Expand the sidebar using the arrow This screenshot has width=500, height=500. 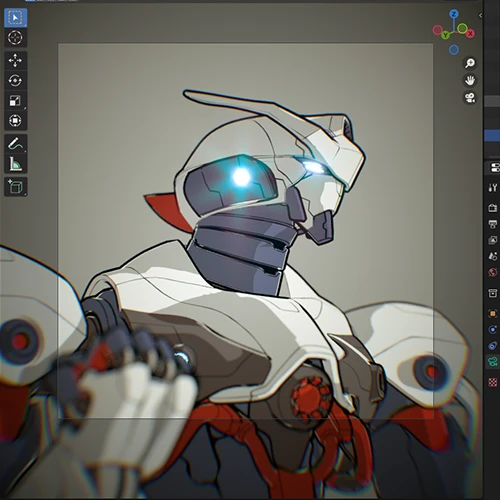tap(480, 15)
